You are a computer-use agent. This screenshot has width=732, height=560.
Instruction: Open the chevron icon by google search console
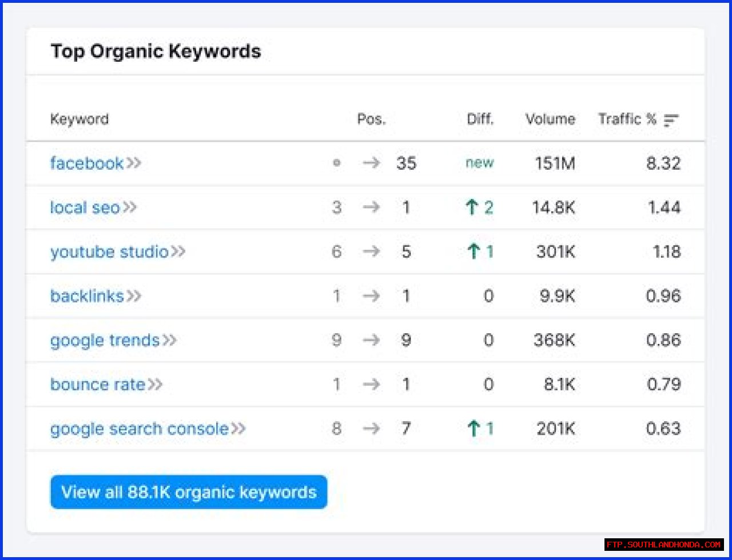(x=238, y=429)
